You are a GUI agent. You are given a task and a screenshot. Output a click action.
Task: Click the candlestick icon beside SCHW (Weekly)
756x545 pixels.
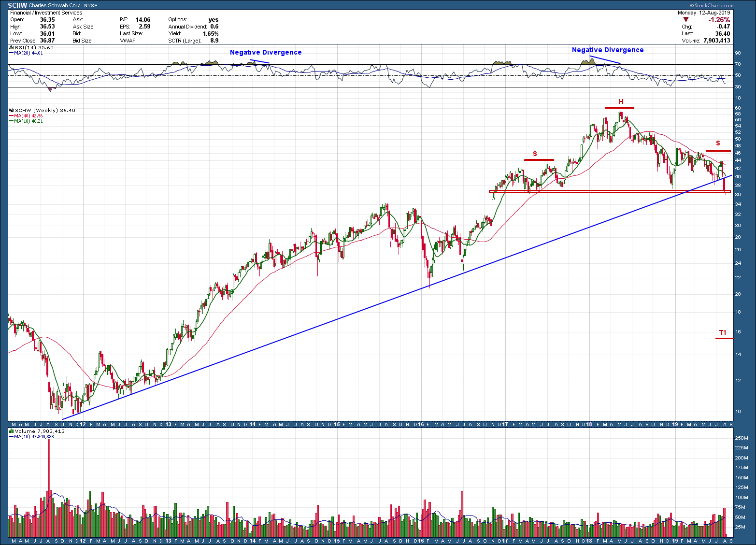pyautogui.click(x=12, y=110)
